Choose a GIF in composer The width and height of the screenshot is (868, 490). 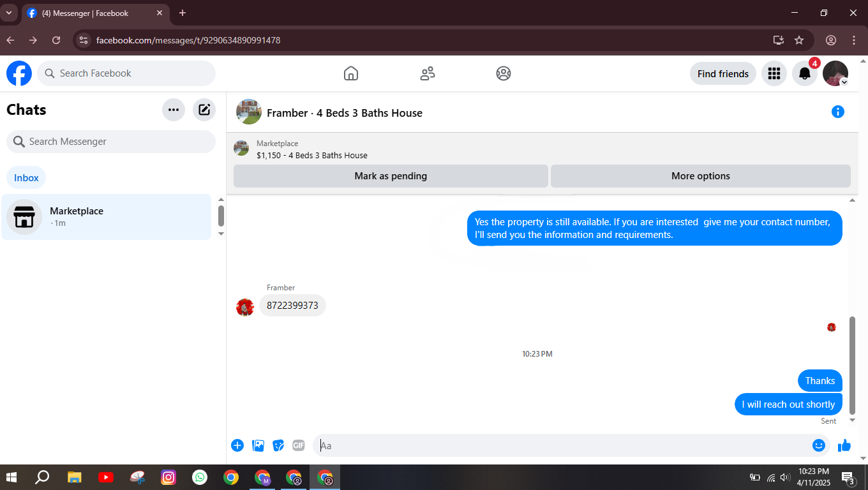(299, 445)
